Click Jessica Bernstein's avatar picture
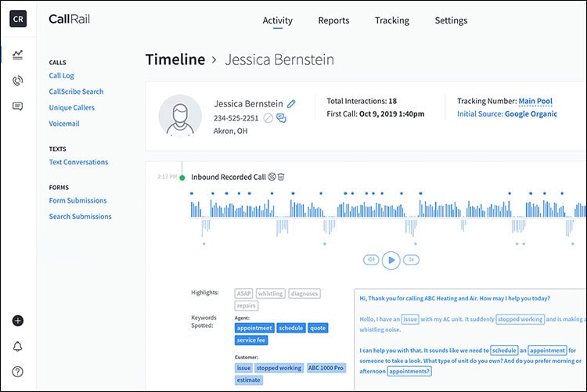 [x=180, y=116]
